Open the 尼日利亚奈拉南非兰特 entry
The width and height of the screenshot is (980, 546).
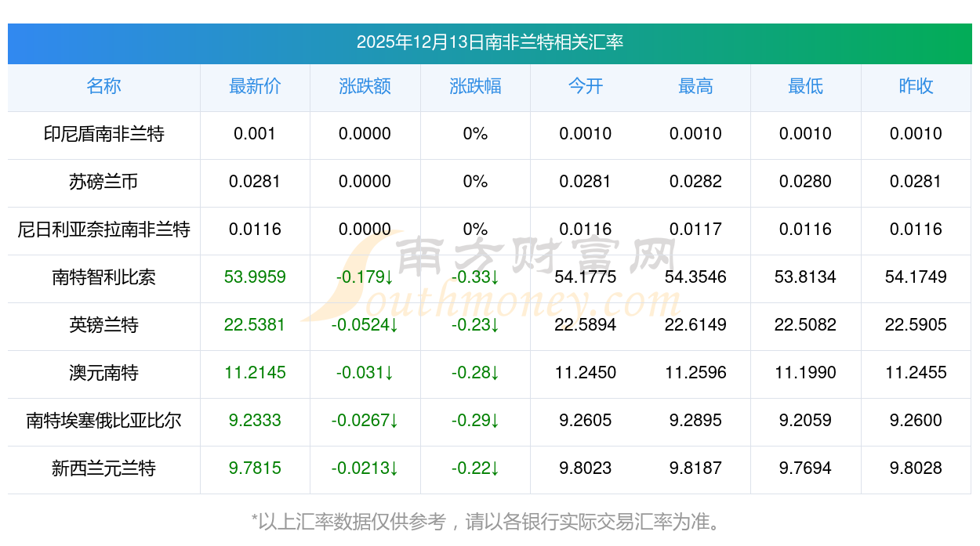click(x=103, y=230)
